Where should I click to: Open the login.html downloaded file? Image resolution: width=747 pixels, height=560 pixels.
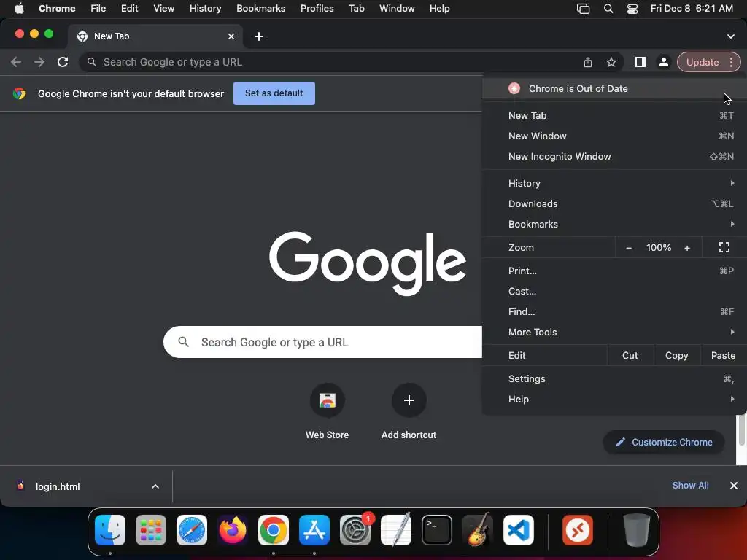(x=58, y=486)
